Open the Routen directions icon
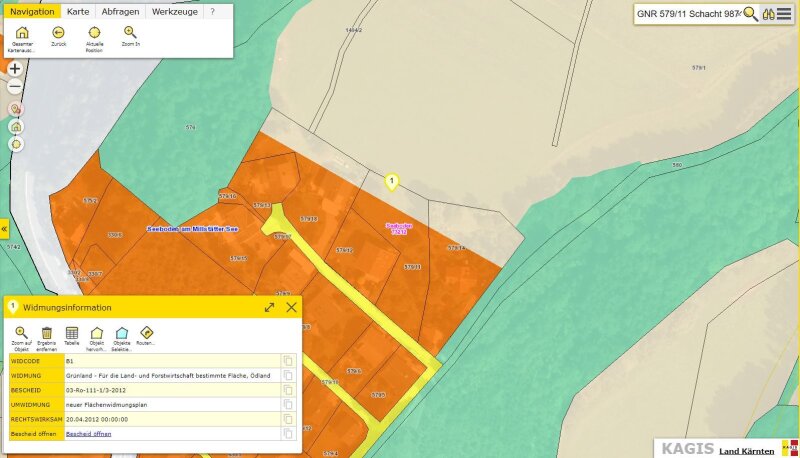 [146, 333]
